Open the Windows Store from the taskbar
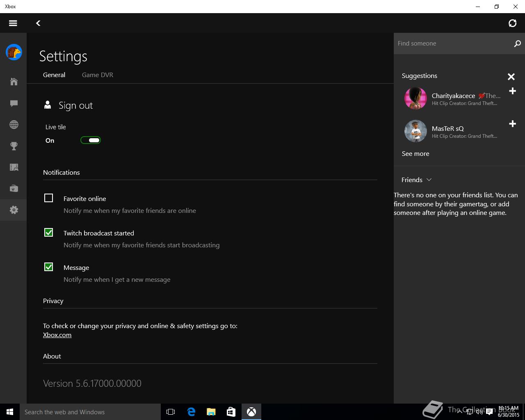The height and width of the screenshot is (420, 525). click(x=231, y=412)
